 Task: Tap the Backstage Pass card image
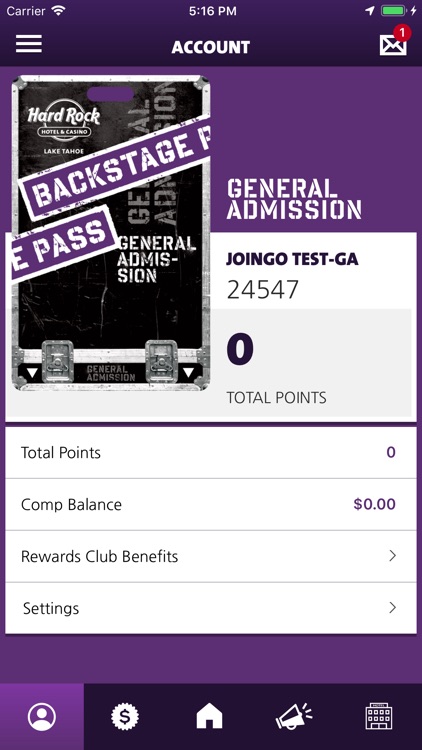(111, 233)
